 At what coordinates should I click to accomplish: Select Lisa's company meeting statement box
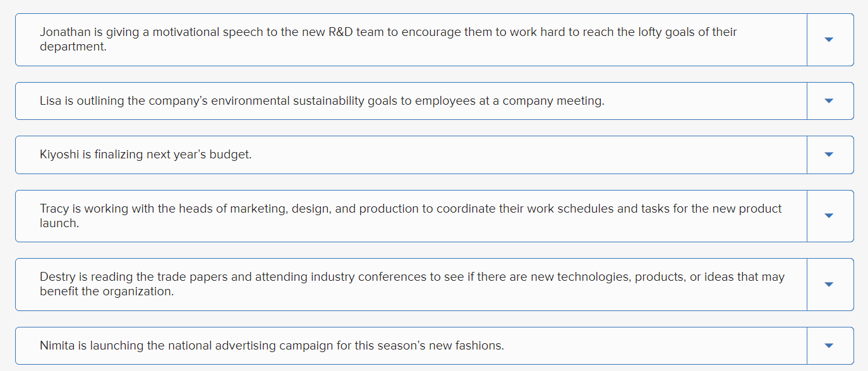coord(411,100)
